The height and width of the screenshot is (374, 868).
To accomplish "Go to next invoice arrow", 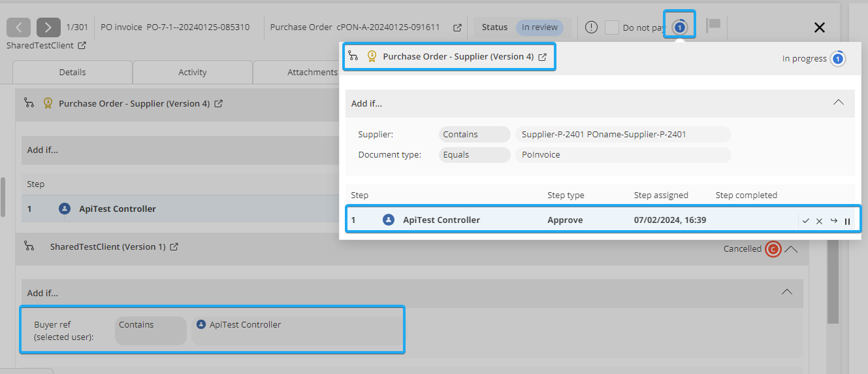I will [48, 27].
